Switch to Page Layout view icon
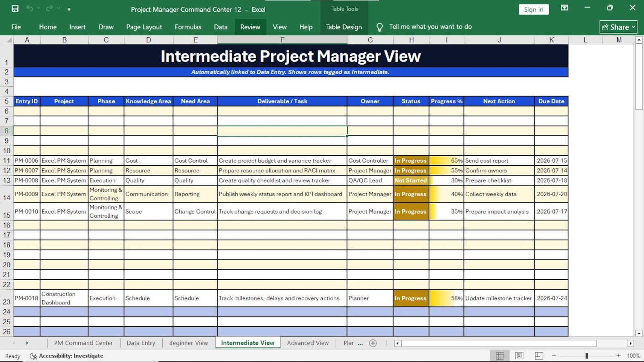This screenshot has height=362, width=644. click(519, 356)
